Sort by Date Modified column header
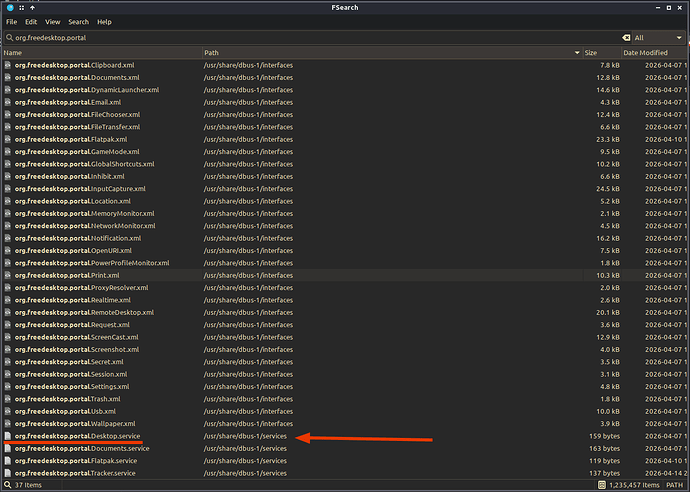Image resolution: width=690 pixels, height=492 pixels. tap(654, 53)
